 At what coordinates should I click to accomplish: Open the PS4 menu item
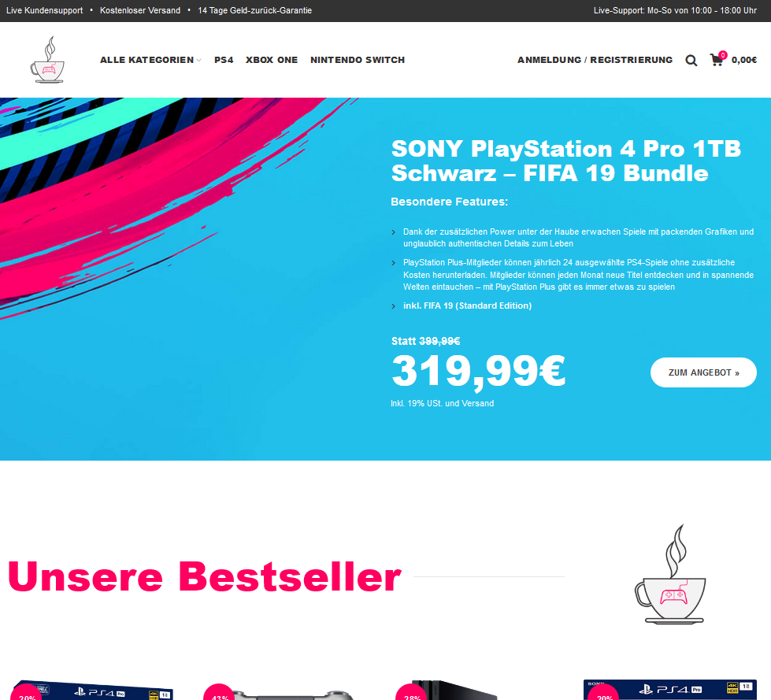[224, 60]
